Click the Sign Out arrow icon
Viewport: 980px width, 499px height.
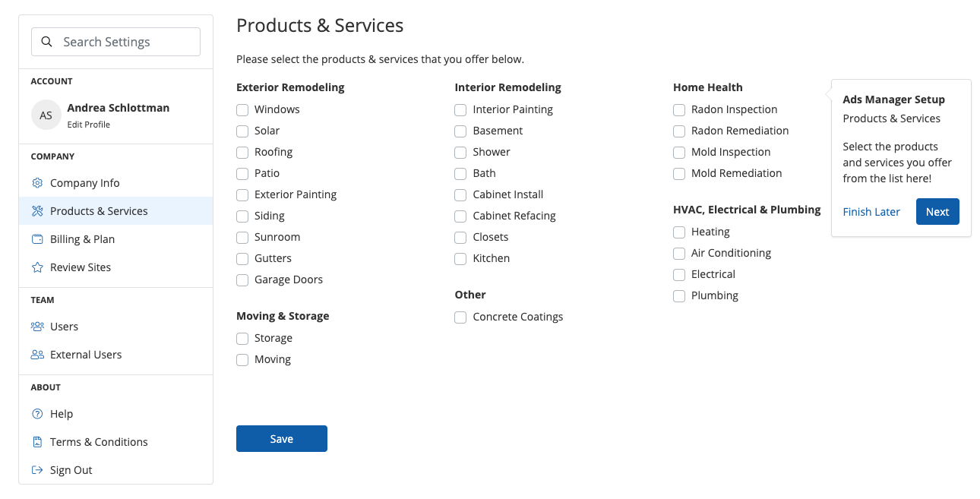click(x=37, y=470)
